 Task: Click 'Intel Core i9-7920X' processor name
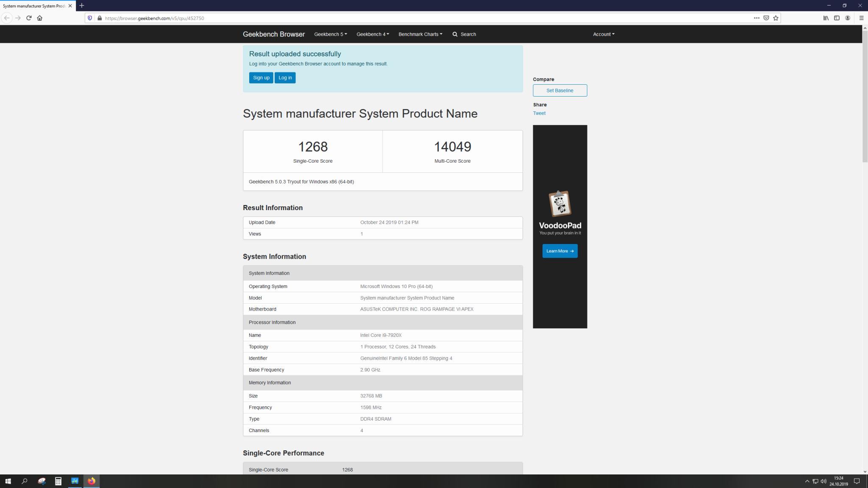tap(381, 335)
